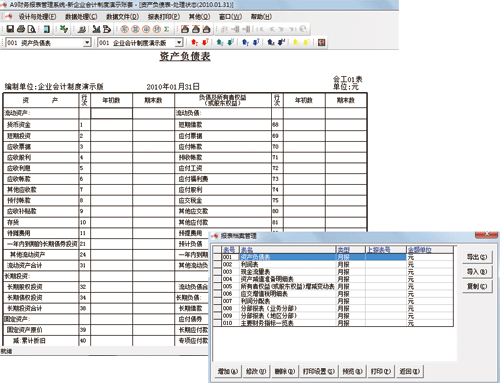
Task: Click the 导出 export button
Action: pyautogui.click(x=477, y=257)
